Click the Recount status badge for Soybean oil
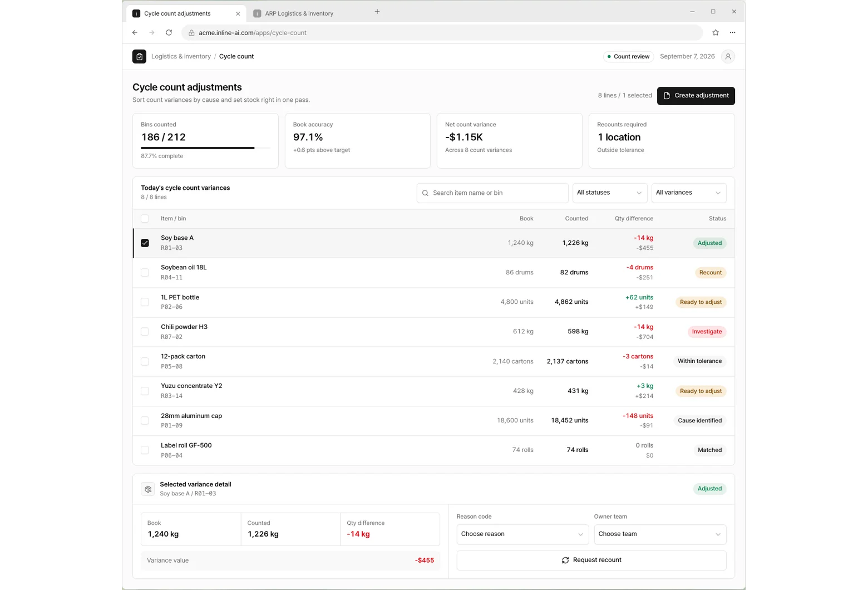868x590 pixels. point(711,273)
